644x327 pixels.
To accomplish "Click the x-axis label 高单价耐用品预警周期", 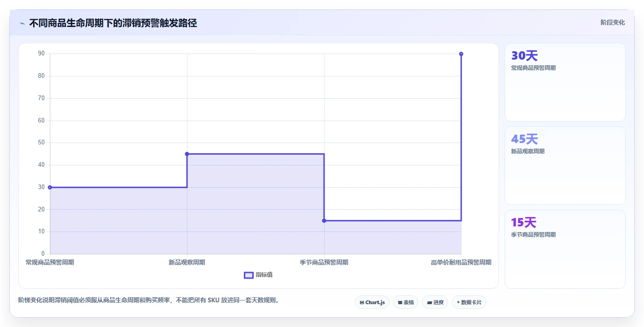I will click(x=461, y=262).
